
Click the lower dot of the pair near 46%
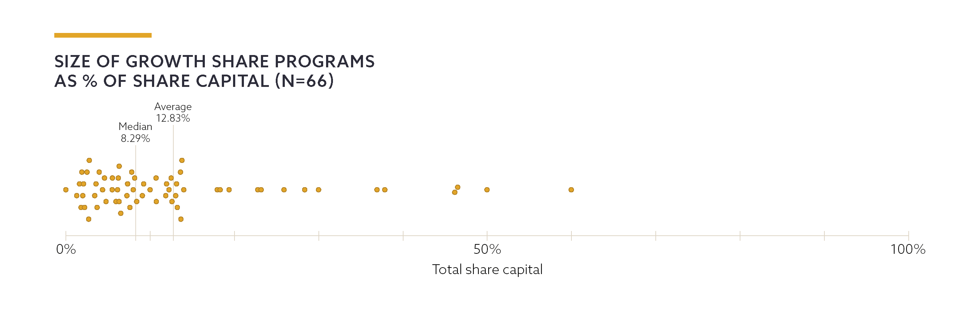tap(455, 192)
